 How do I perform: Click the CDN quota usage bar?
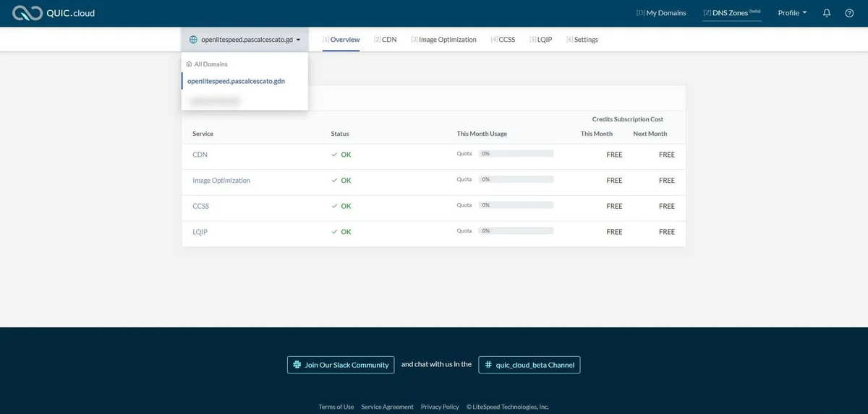click(x=516, y=154)
